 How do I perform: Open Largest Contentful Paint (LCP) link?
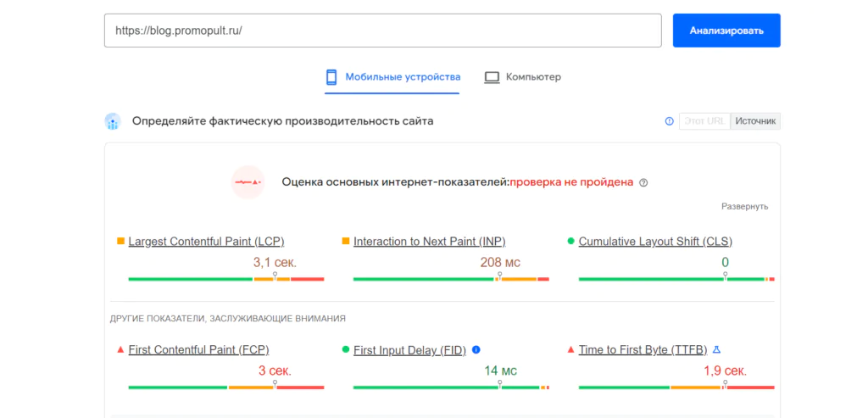click(207, 242)
